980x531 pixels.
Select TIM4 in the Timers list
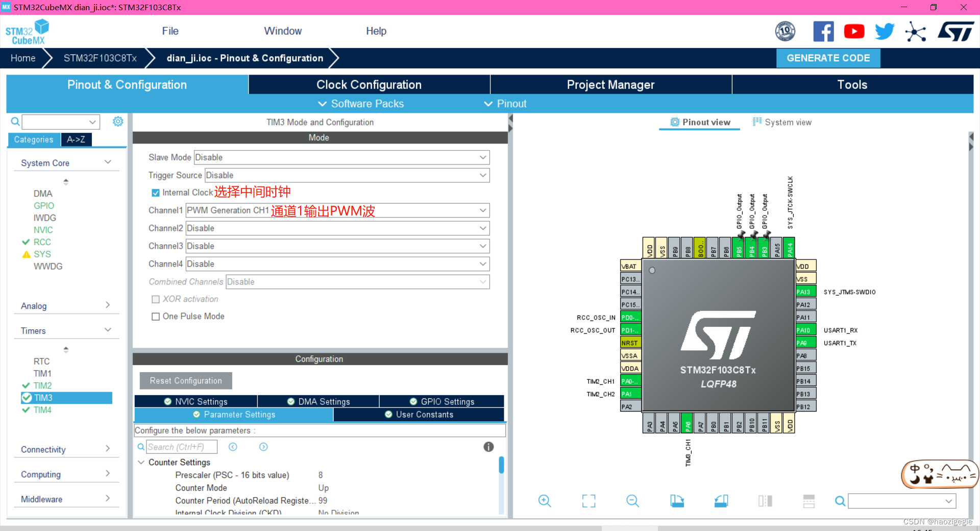pos(42,410)
